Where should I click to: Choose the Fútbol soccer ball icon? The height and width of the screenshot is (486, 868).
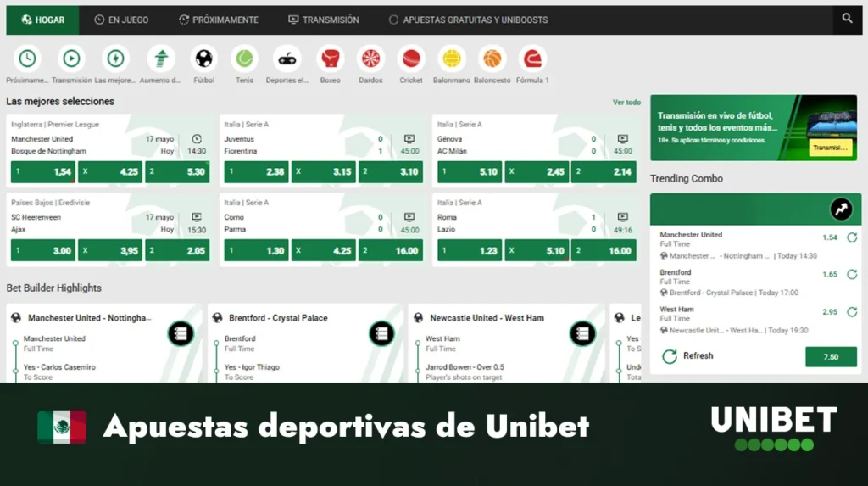(203, 59)
